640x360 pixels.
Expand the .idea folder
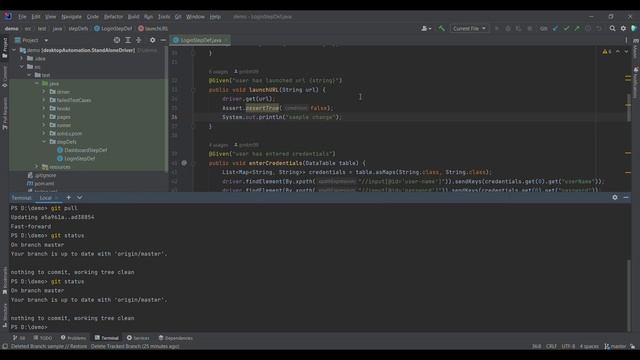point(22,58)
